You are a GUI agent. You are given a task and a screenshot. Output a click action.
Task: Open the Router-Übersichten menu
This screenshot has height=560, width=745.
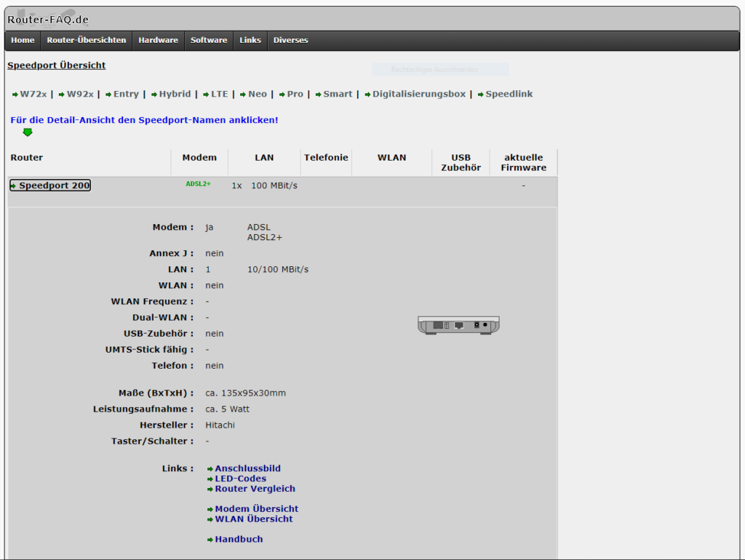click(x=86, y=41)
